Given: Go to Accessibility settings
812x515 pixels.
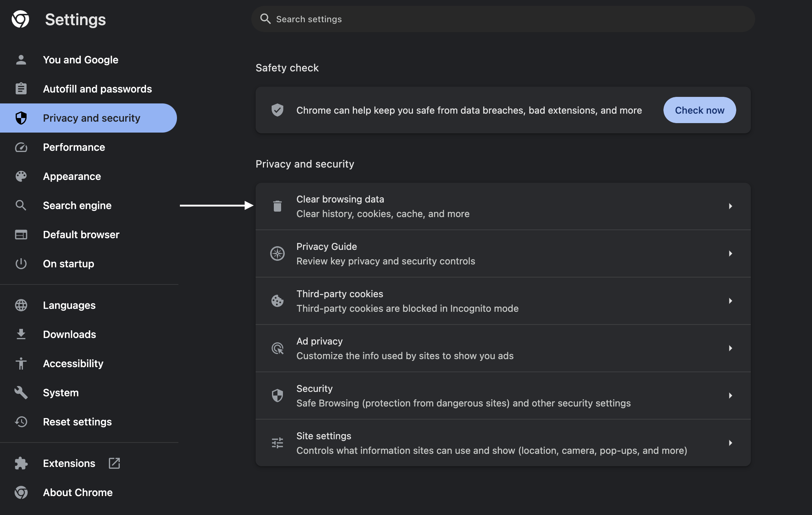Looking at the screenshot, I should point(88,363).
